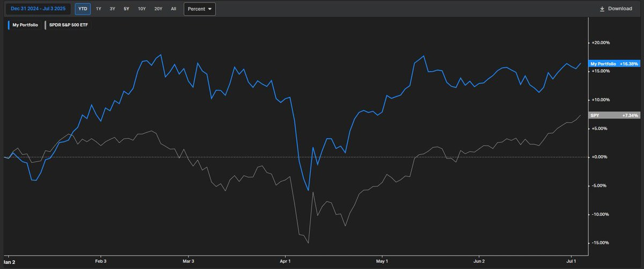This screenshot has height=269, width=644.
Task: Click the blue My Portfolio color marker
Action: 9,25
